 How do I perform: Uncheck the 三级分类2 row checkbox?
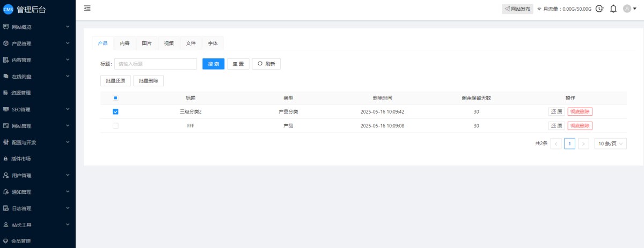coord(115,112)
